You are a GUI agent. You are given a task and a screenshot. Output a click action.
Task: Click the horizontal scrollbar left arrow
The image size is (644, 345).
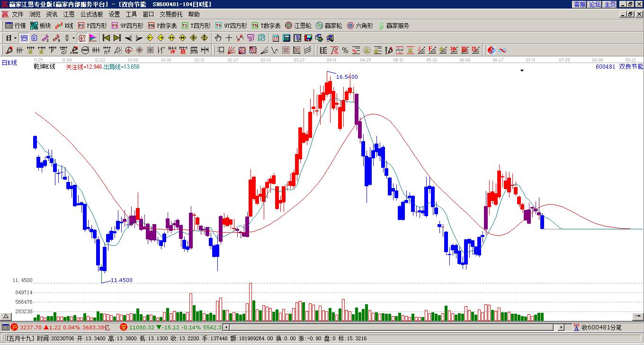pyautogui.click(x=226, y=327)
